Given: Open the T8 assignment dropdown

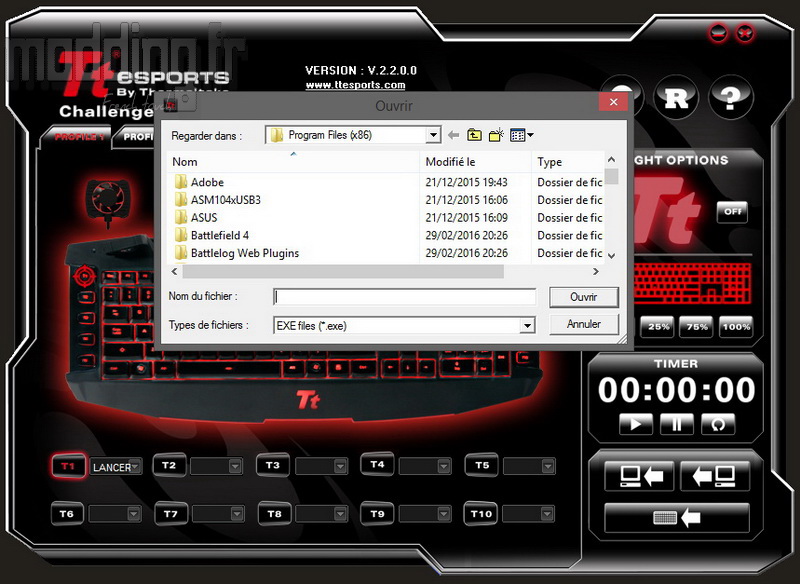Looking at the screenshot, I should (x=341, y=514).
